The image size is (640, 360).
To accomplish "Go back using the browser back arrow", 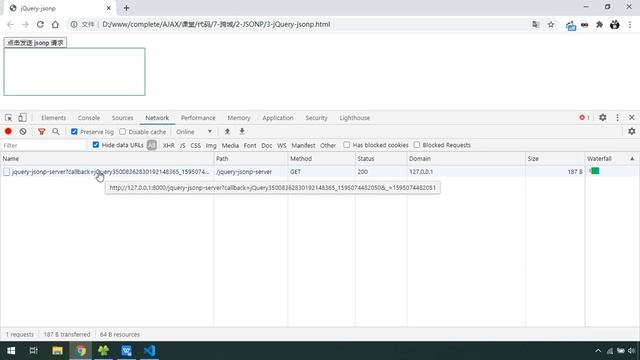I will [10, 24].
